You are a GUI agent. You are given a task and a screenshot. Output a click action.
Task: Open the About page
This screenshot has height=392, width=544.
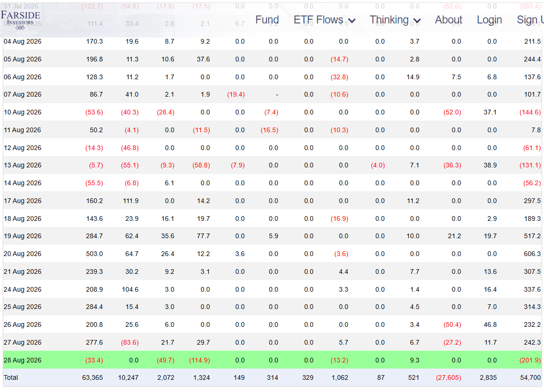[x=448, y=20]
